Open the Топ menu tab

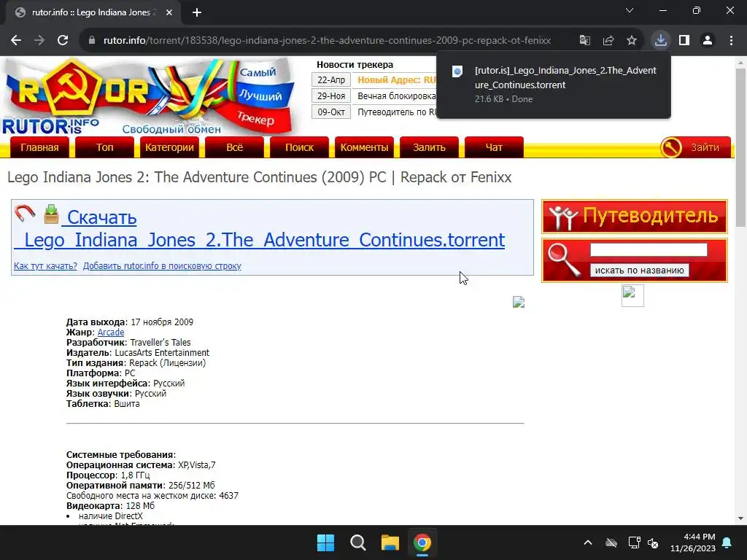[104, 147]
